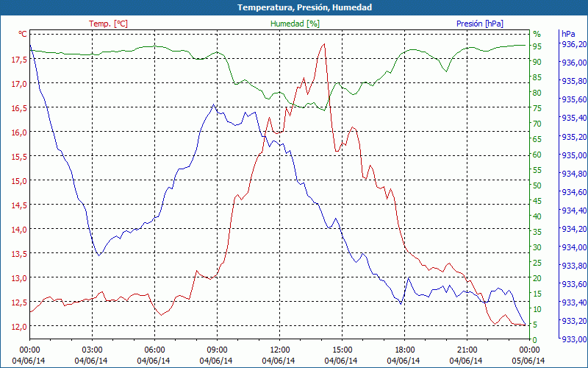The height and width of the screenshot is (368, 588).
Task: Click the '935,20' pressure axis value
Action: pyautogui.click(x=573, y=136)
